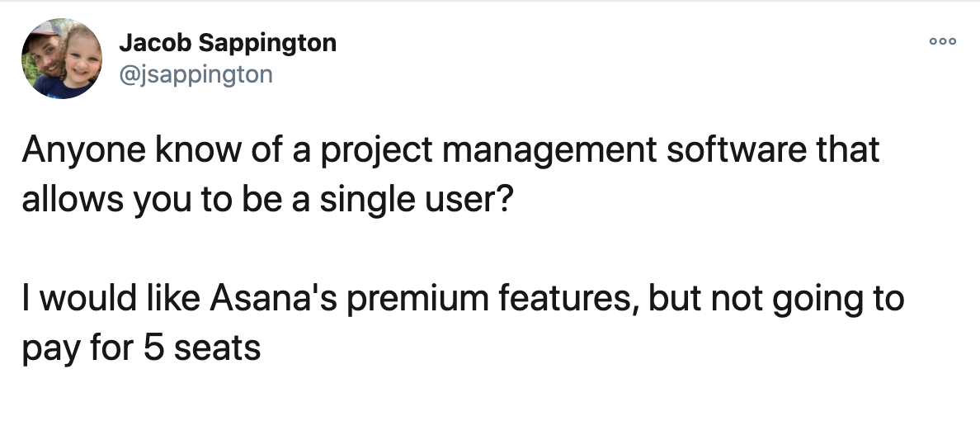Click the surname "Sappington" in the bold header

[267, 44]
